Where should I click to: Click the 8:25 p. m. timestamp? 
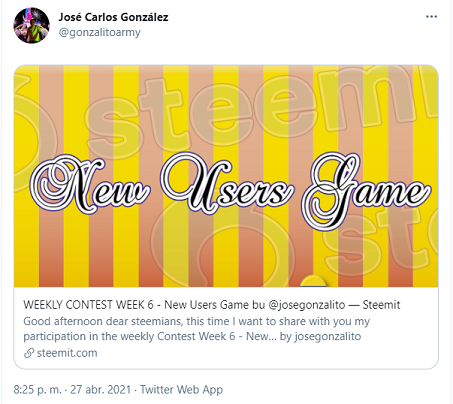pos(37,389)
